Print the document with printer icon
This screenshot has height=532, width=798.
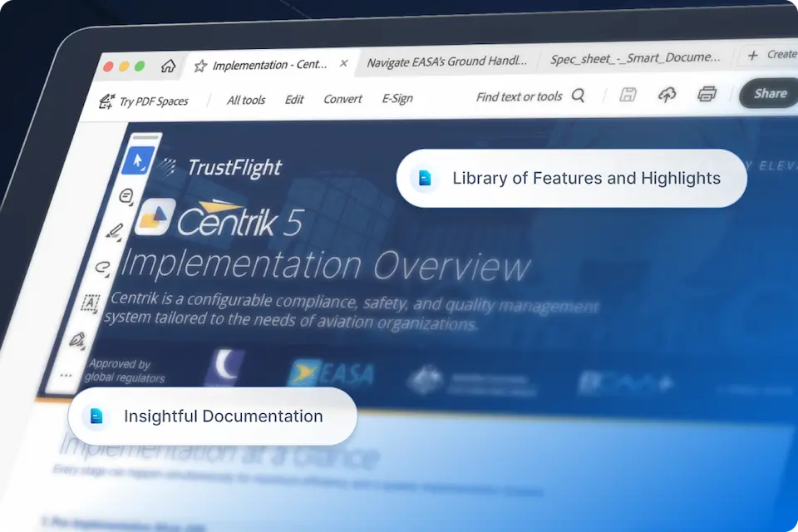[707, 93]
